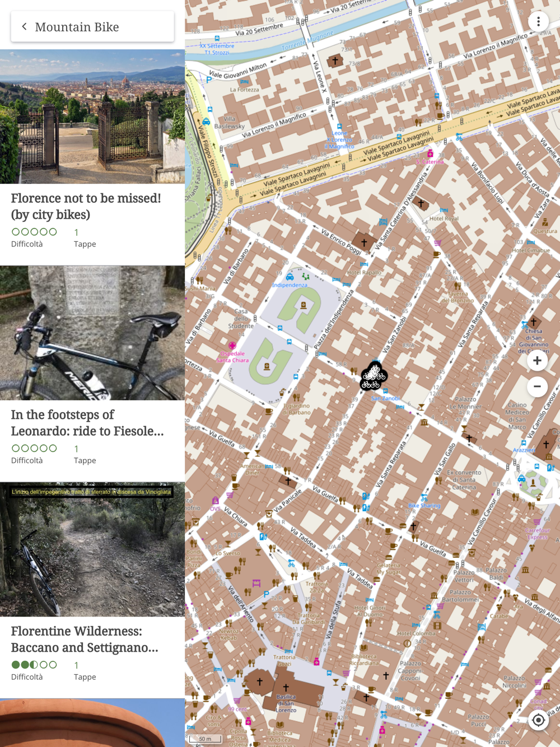Tap the Bike Sharing map icon
The width and height of the screenshot is (560, 747).
(424, 498)
